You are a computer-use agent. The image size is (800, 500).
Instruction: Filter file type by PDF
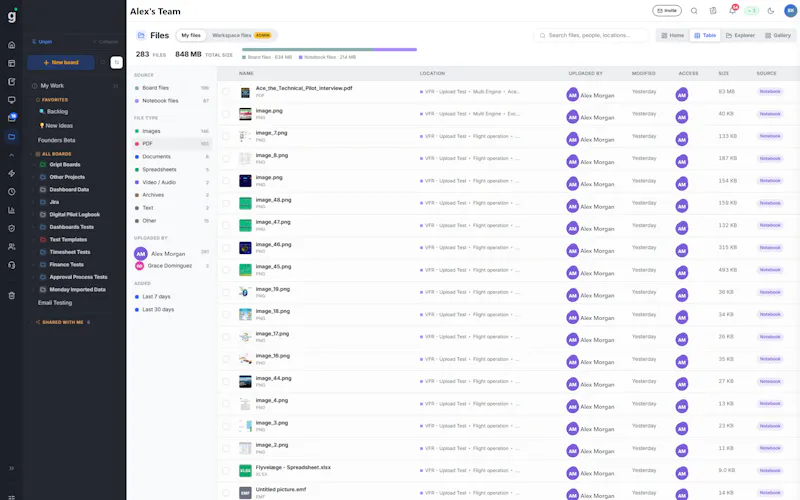pyautogui.click(x=172, y=144)
